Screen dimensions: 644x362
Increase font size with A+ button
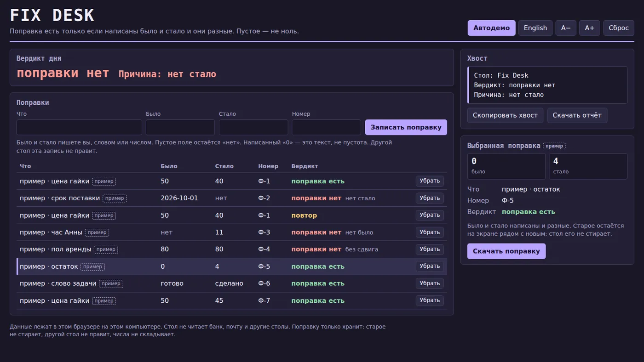(589, 28)
